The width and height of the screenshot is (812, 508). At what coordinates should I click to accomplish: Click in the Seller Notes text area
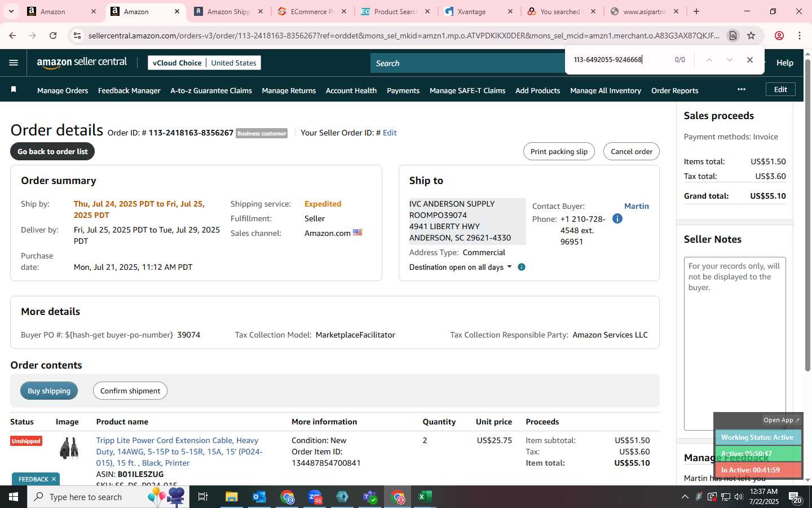click(x=735, y=343)
